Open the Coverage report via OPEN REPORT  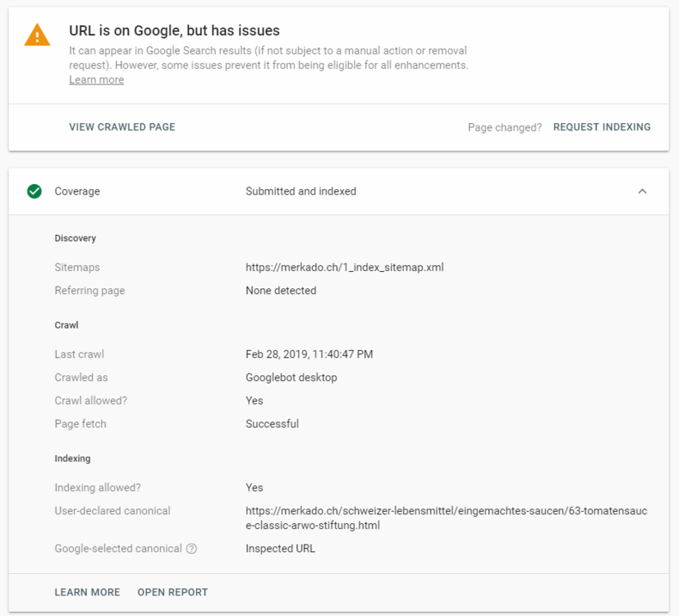(x=172, y=592)
